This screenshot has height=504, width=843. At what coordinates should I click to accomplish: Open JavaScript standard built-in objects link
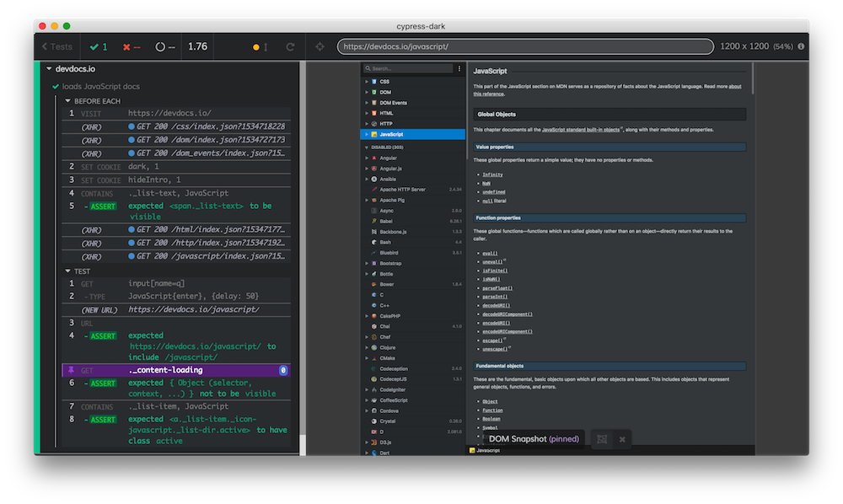pyautogui.click(x=581, y=130)
